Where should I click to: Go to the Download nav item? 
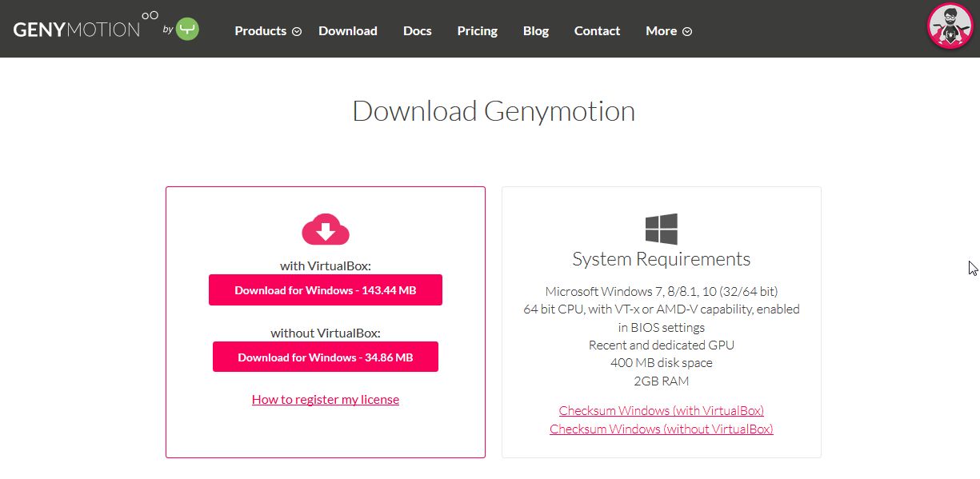[x=347, y=31]
